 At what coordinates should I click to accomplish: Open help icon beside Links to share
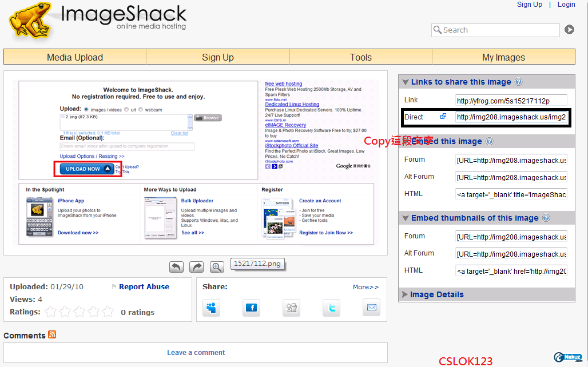518,82
